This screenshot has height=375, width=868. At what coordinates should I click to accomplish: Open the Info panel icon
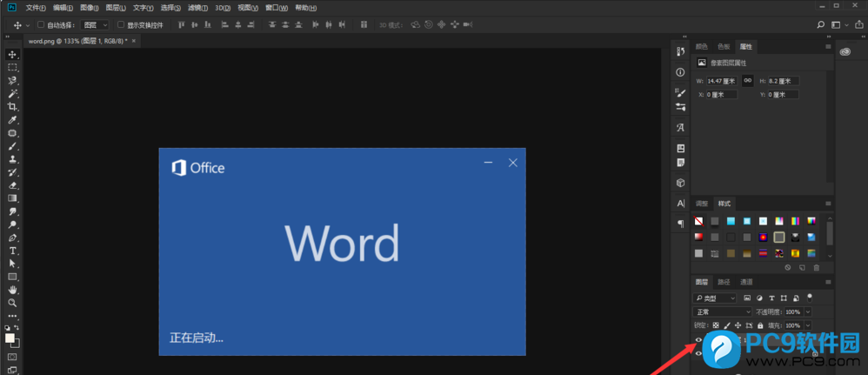tap(680, 72)
